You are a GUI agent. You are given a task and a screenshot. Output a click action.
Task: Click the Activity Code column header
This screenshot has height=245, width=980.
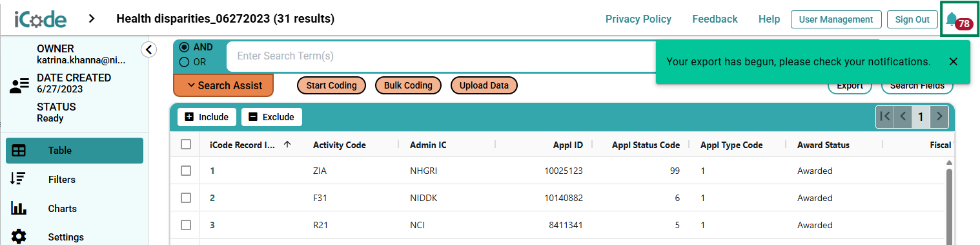click(x=340, y=145)
